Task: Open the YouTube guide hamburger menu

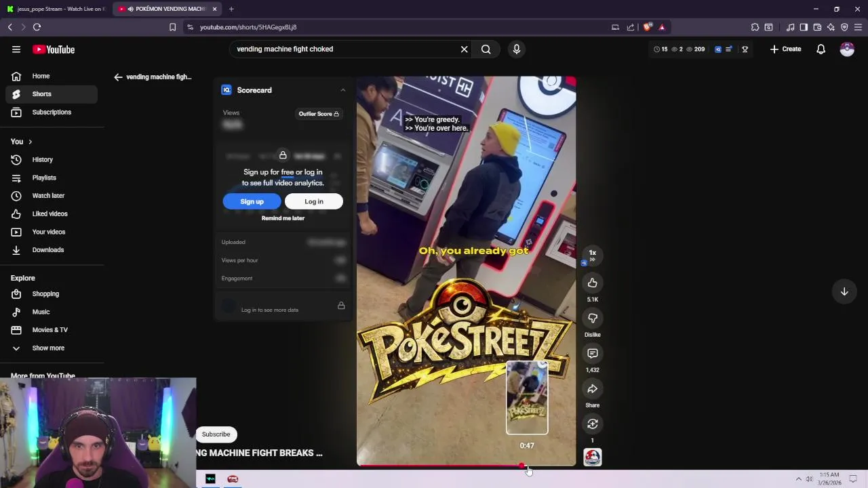Action: [x=16, y=49]
